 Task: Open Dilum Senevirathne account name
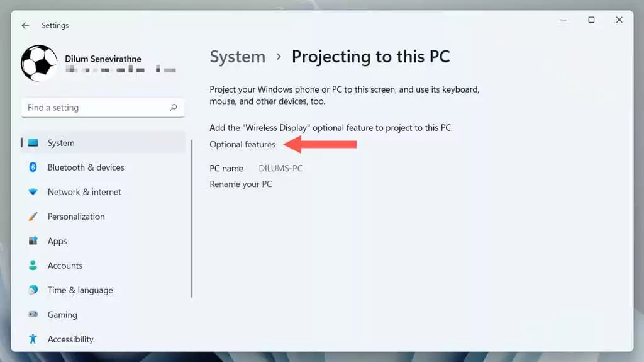[x=103, y=59]
